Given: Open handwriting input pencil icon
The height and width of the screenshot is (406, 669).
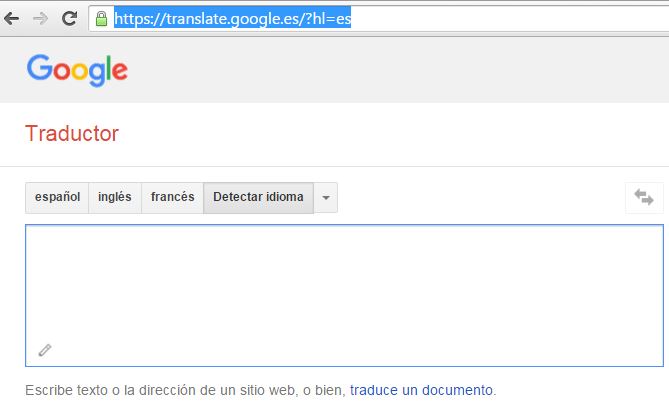Looking at the screenshot, I should (45, 350).
